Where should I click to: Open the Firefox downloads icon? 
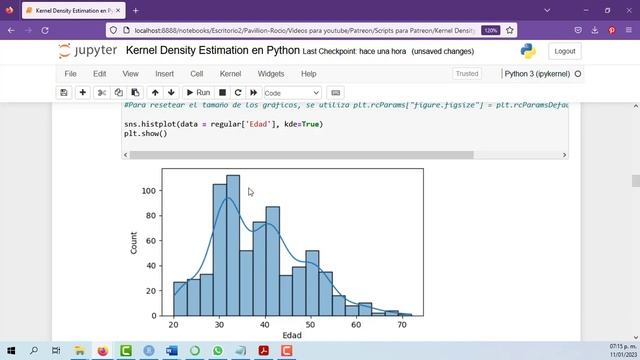click(x=595, y=30)
